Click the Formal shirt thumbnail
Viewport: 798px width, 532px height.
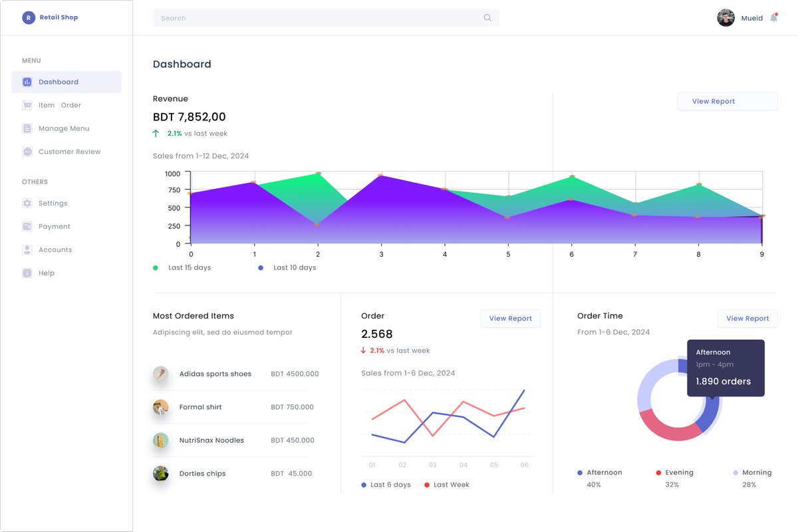(160, 407)
